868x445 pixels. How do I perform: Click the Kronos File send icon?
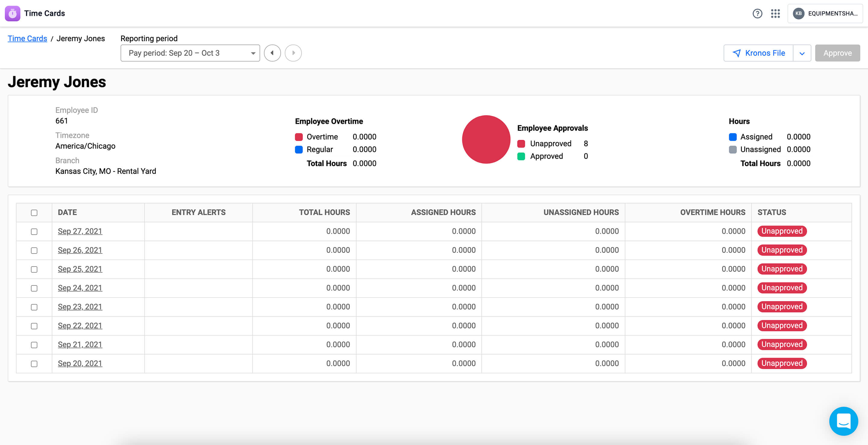(737, 53)
